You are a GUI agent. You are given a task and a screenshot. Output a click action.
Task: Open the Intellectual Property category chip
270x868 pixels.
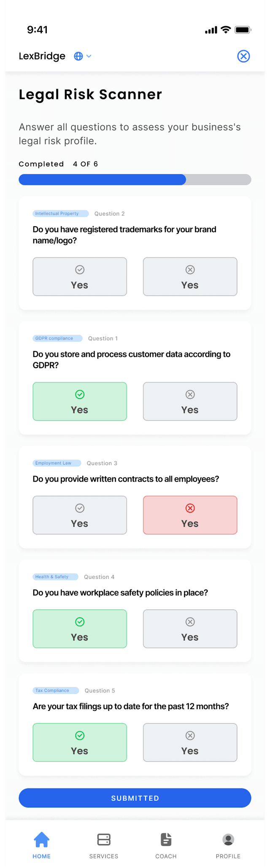tap(60, 213)
